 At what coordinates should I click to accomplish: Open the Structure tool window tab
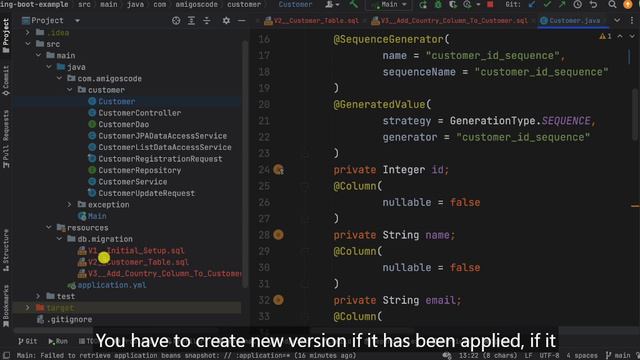point(6,250)
